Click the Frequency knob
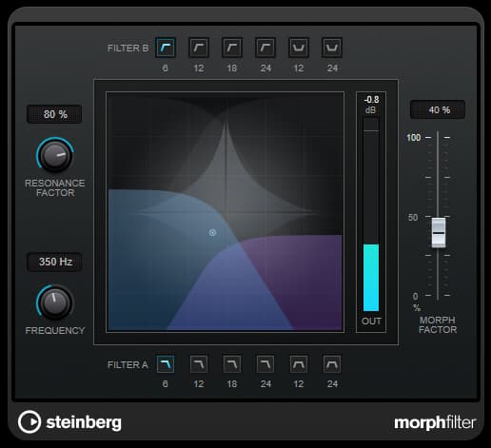 55,302
